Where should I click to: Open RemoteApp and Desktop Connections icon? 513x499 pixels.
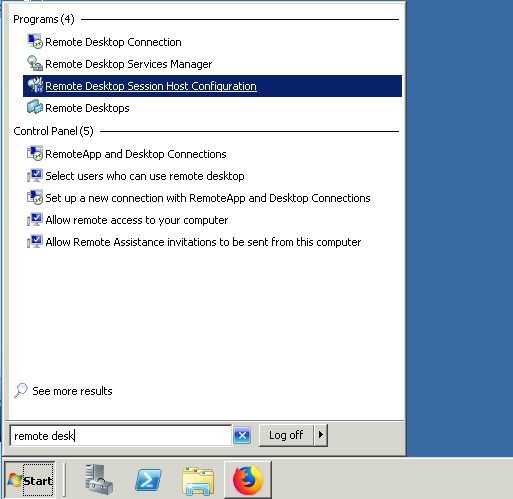(x=35, y=154)
